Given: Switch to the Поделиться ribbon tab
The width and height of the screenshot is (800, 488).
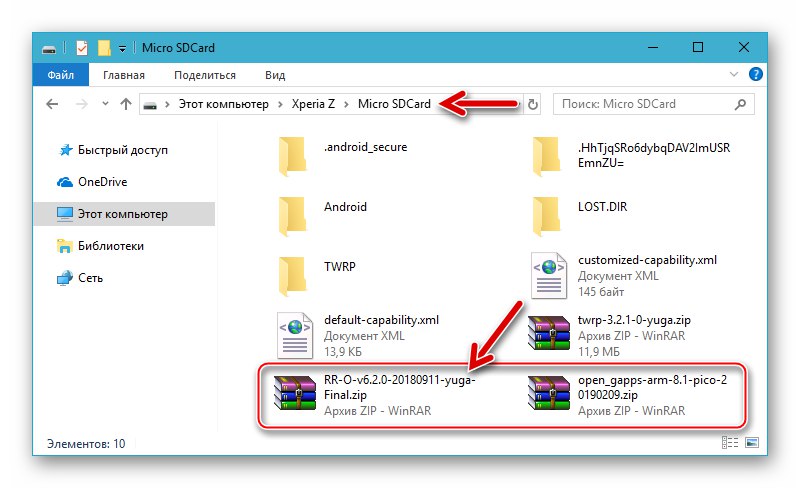Looking at the screenshot, I should [205, 75].
